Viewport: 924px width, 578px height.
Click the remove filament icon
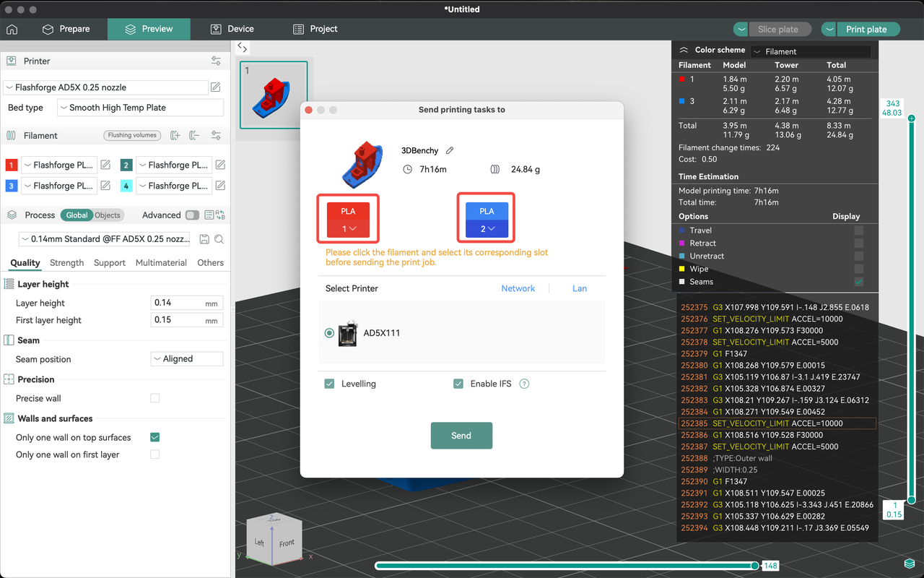point(195,135)
